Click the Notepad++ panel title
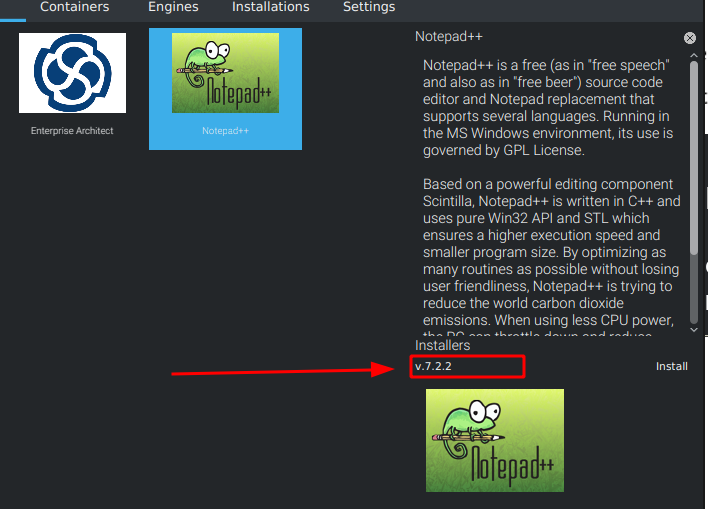The image size is (708, 509). point(449,37)
